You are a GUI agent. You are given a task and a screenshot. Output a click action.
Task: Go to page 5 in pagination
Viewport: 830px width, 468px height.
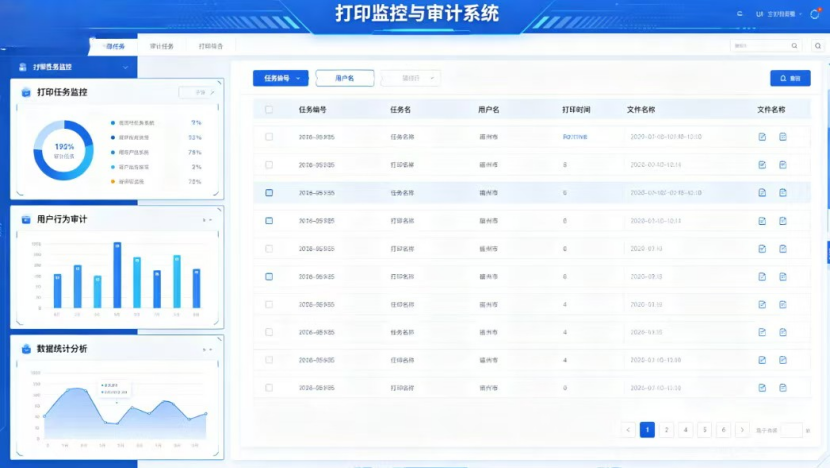(x=705, y=430)
